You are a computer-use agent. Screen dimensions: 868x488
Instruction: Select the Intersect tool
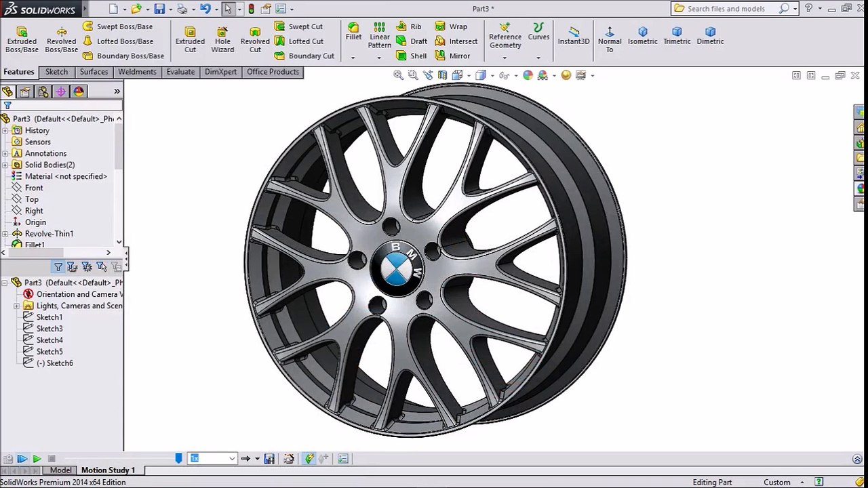pyautogui.click(x=456, y=41)
